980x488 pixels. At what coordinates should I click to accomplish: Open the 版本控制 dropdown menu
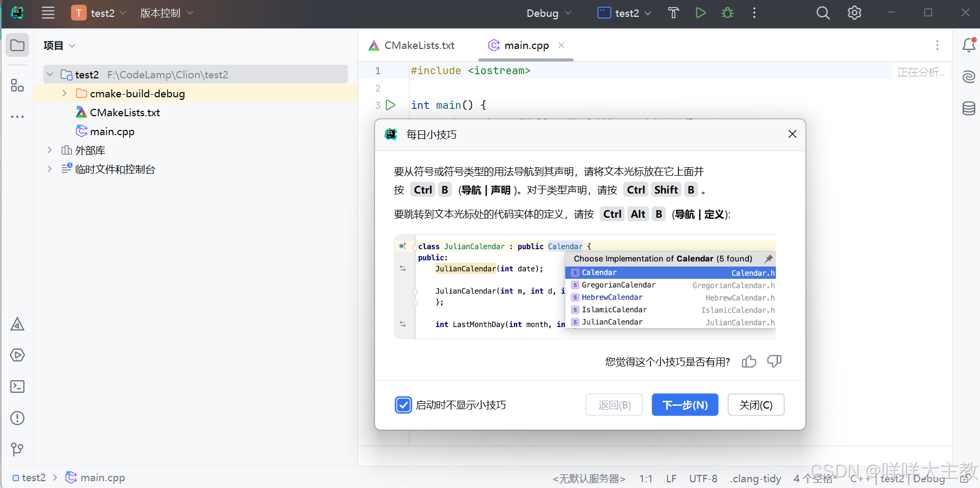[166, 13]
